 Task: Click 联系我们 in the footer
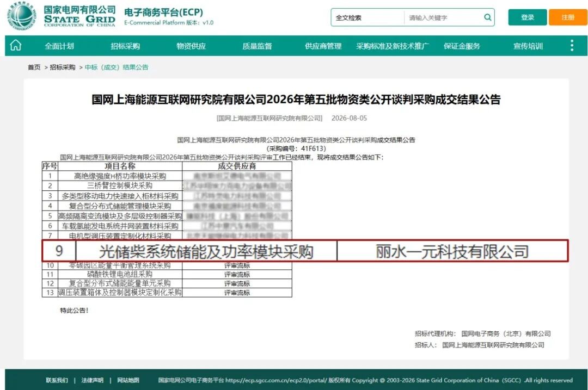coord(57,380)
